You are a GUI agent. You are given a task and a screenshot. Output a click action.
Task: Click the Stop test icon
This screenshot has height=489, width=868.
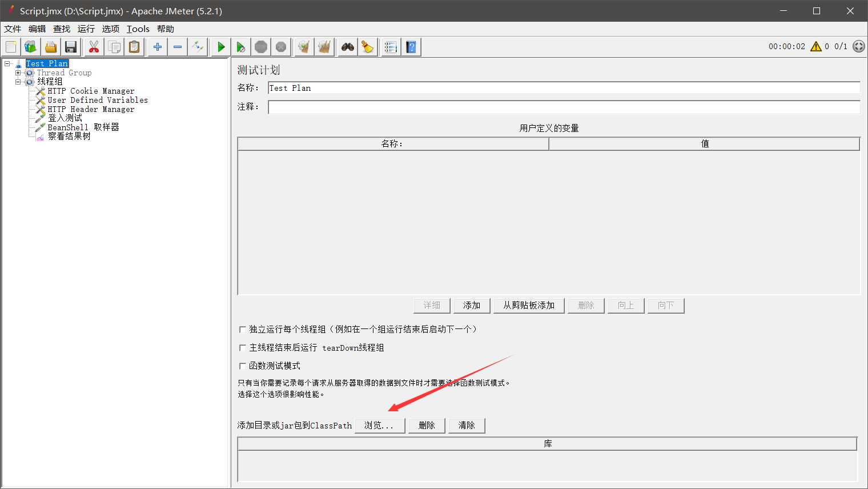[x=261, y=47]
